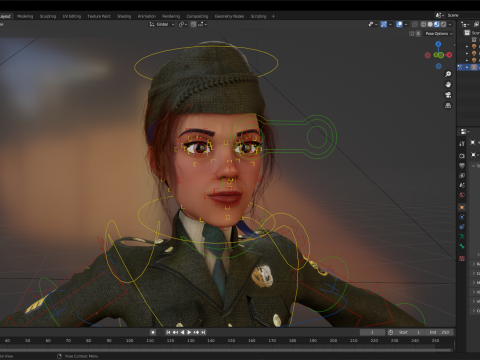Screen dimensions: 480x360
Task: Click frame 100 on the timeline ruler
Action: (x=129, y=341)
